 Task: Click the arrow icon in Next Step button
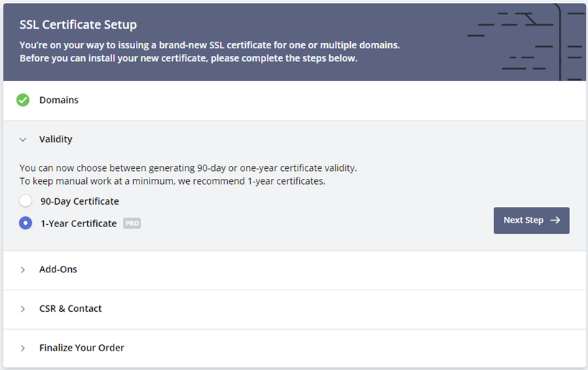point(555,221)
